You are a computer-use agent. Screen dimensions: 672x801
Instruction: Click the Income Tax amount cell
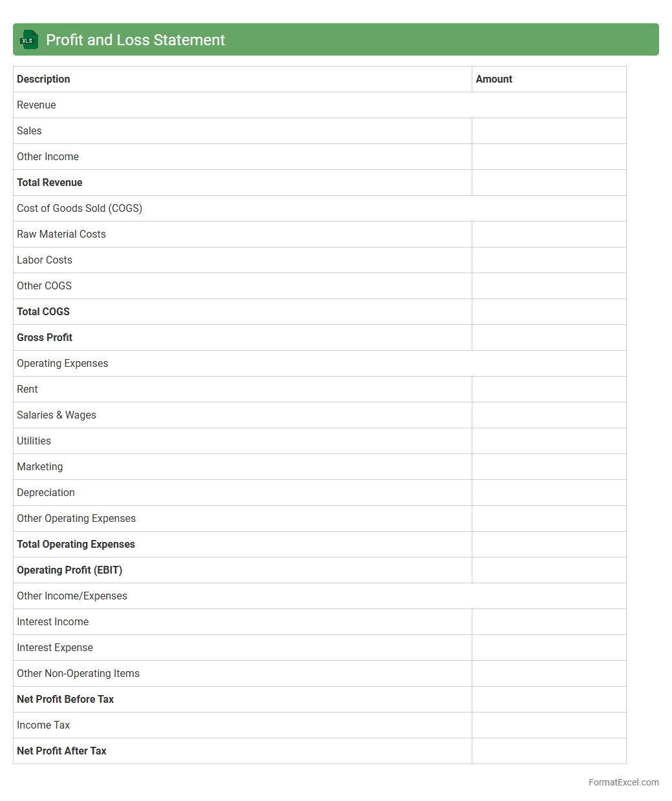pyautogui.click(x=549, y=725)
